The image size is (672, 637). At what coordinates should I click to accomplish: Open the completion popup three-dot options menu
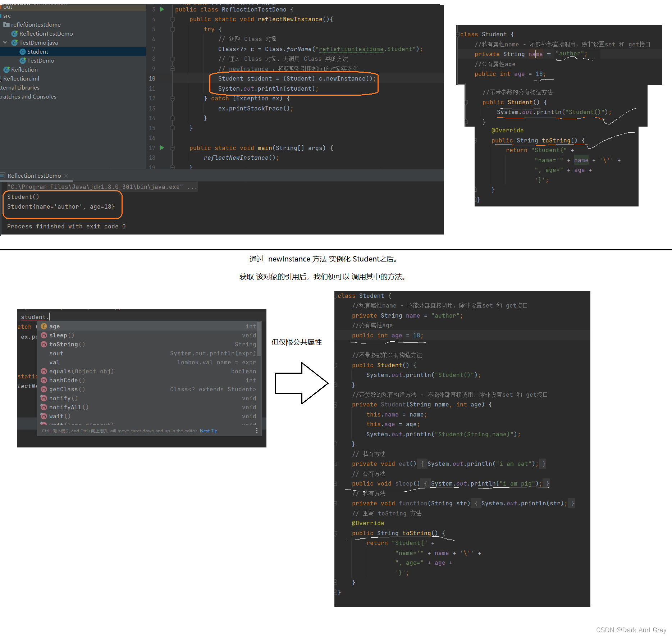tap(256, 431)
